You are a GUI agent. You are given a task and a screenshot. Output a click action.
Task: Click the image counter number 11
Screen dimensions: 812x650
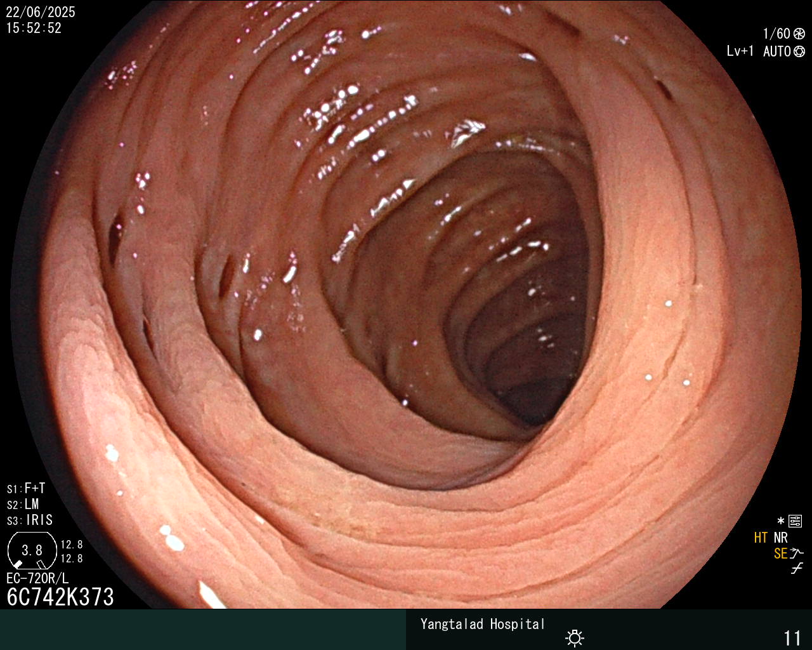(792, 638)
